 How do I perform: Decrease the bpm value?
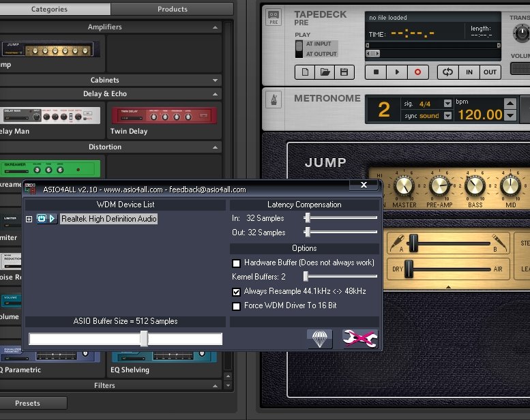point(510,116)
